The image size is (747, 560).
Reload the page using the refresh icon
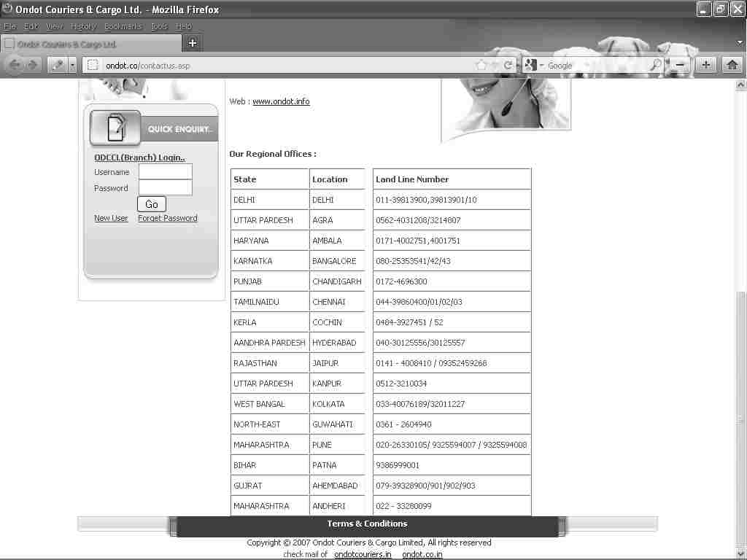click(508, 65)
